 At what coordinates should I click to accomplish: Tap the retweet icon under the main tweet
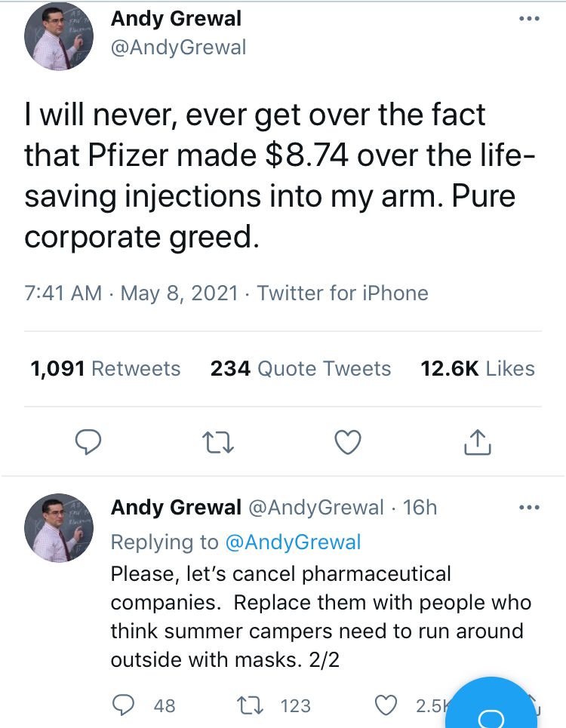[218, 442]
